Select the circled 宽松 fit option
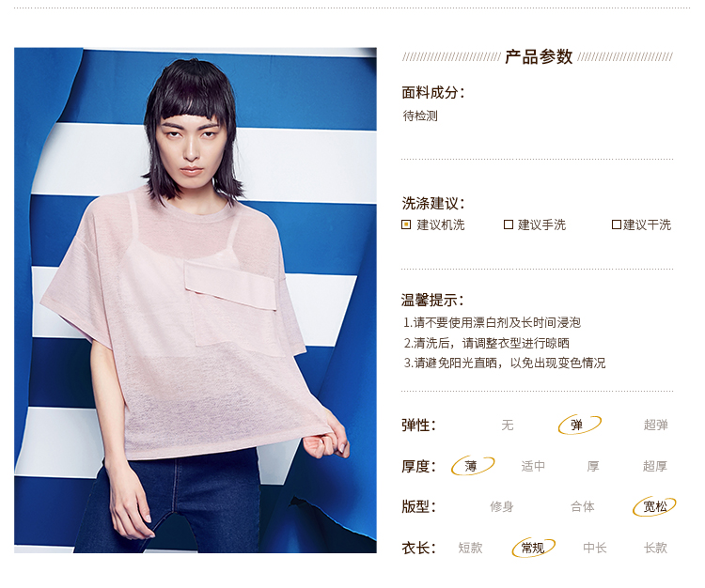Viewport: 705px width, 588px height. [x=654, y=506]
